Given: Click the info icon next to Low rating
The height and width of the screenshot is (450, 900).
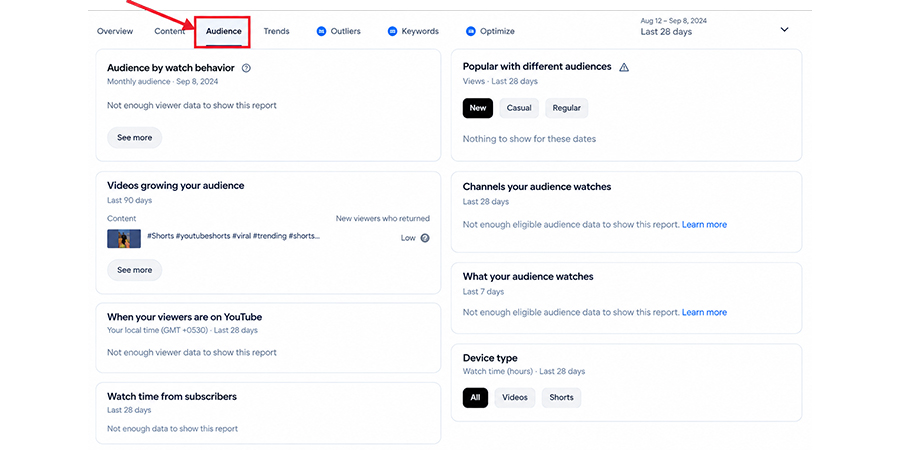Looking at the screenshot, I should coord(425,238).
